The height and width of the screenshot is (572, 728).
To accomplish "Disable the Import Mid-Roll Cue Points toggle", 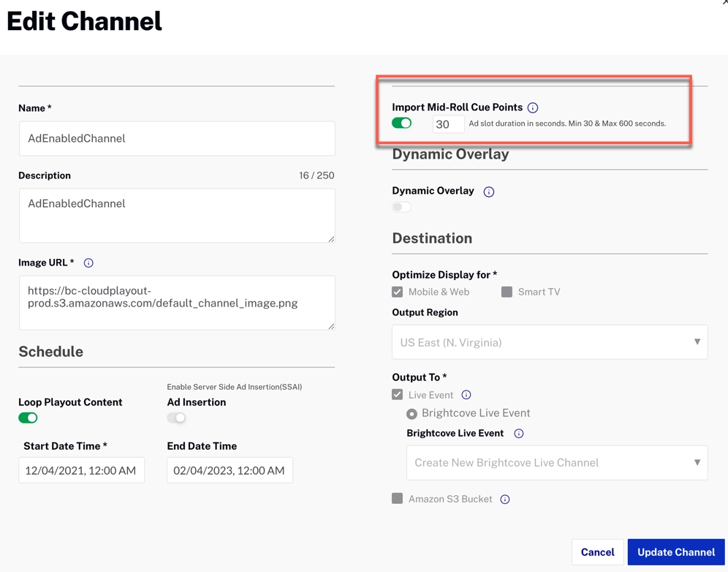I will click(401, 124).
